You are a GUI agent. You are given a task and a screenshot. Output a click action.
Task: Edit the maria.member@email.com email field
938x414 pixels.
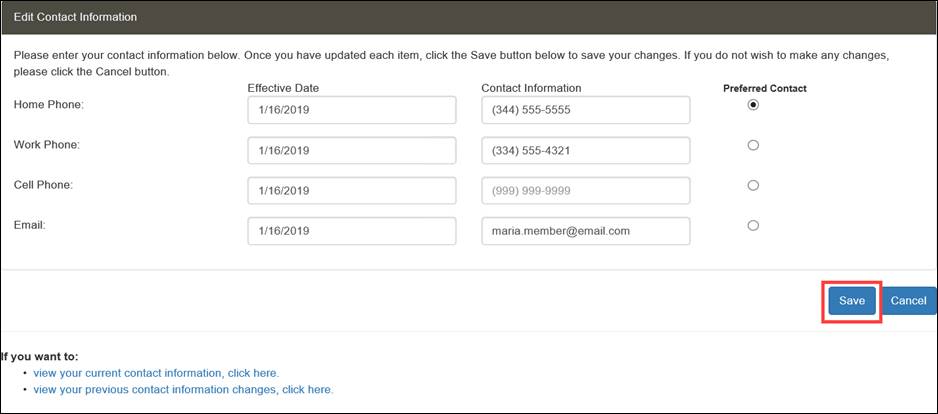point(586,231)
